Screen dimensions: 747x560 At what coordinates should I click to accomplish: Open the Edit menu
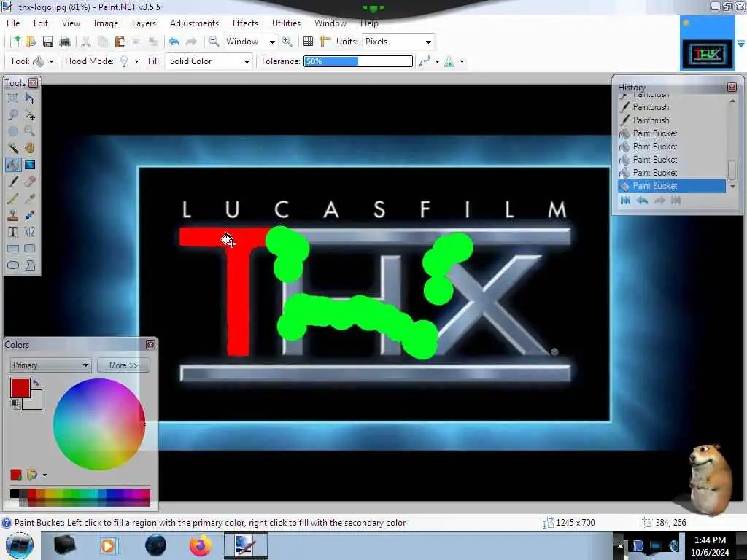[41, 23]
